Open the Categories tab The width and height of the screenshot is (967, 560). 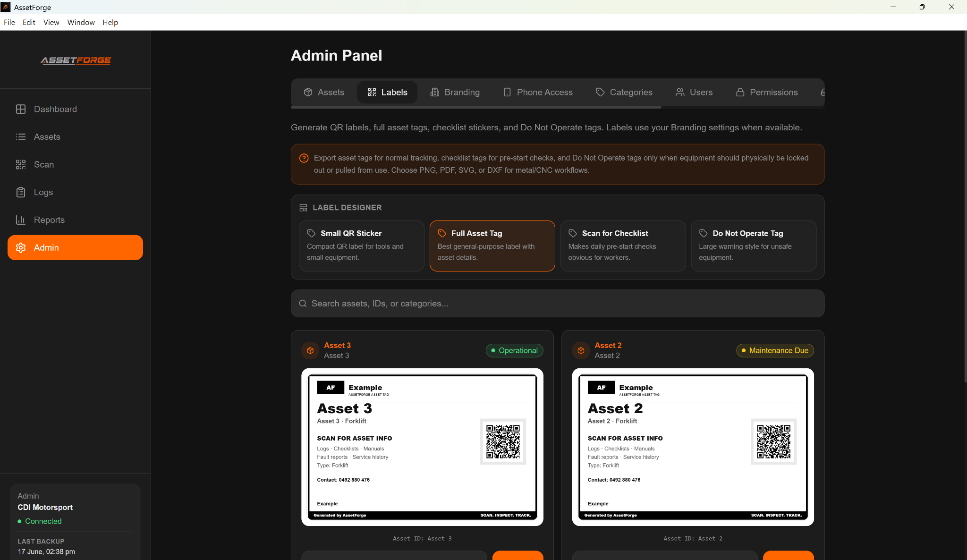[x=624, y=92]
